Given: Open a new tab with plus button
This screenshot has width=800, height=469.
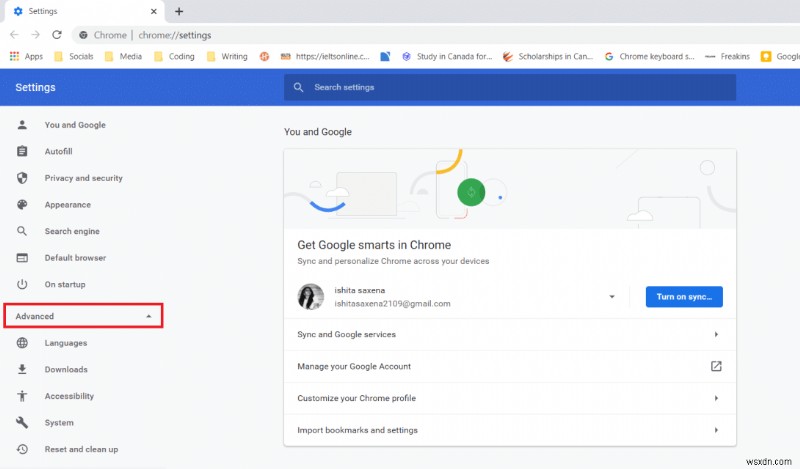Looking at the screenshot, I should [x=179, y=11].
